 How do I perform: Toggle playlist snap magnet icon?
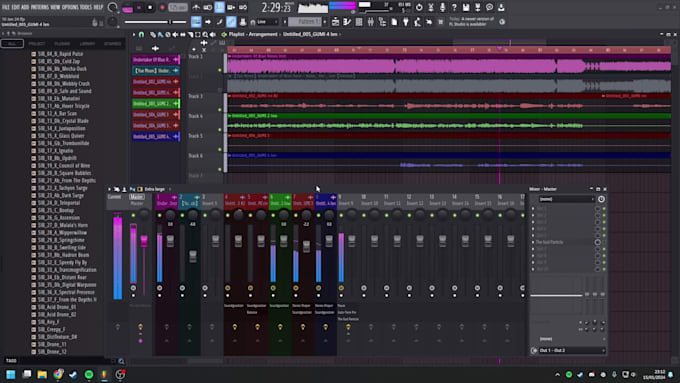coord(141,35)
